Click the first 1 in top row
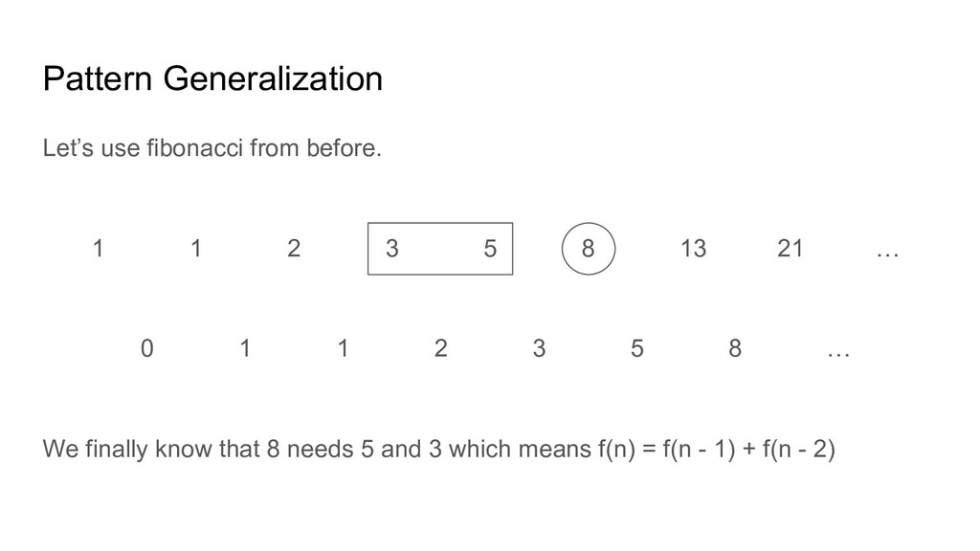This screenshot has height=551, width=980. click(99, 249)
